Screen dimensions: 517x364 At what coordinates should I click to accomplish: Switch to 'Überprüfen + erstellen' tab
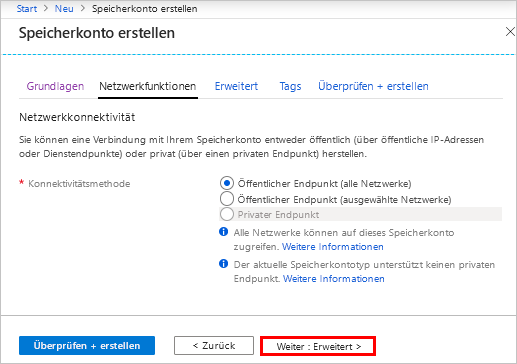pyautogui.click(x=373, y=86)
